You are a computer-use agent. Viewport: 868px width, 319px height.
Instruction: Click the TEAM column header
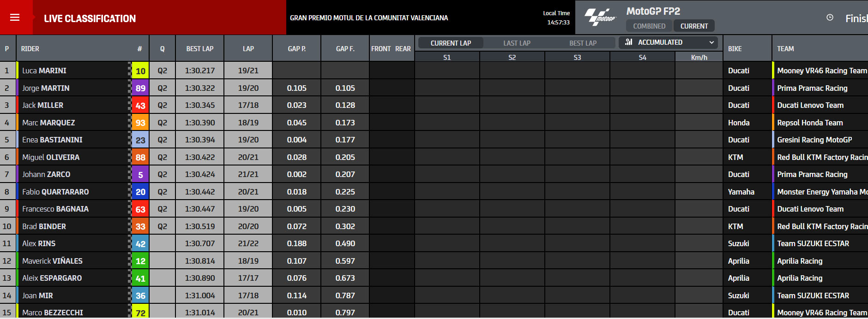click(x=785, y=48)
